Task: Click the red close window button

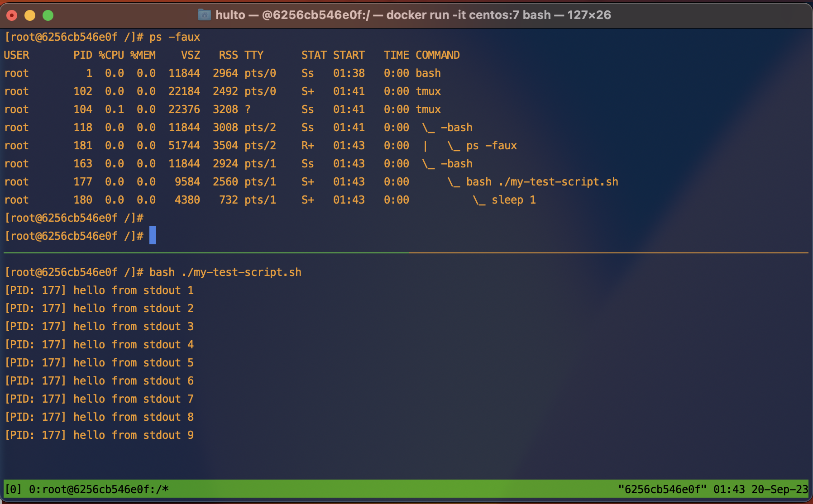Action: coord(12,15)
